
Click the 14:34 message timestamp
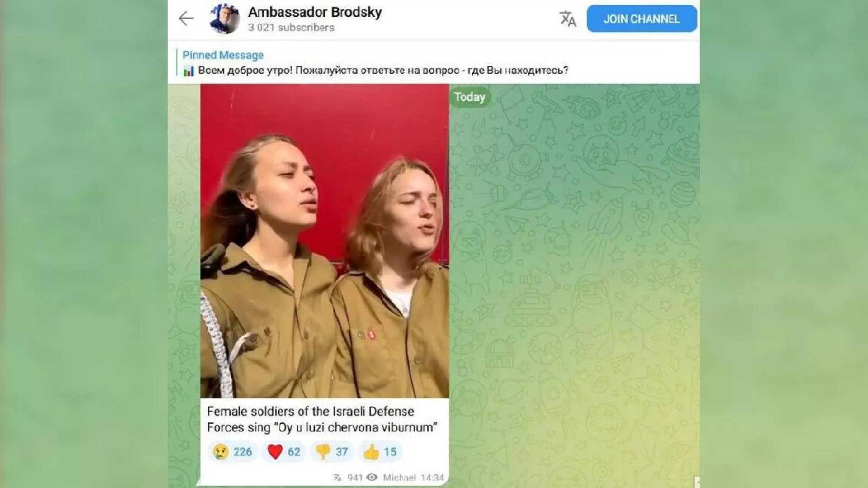click(x=432, y=478)
